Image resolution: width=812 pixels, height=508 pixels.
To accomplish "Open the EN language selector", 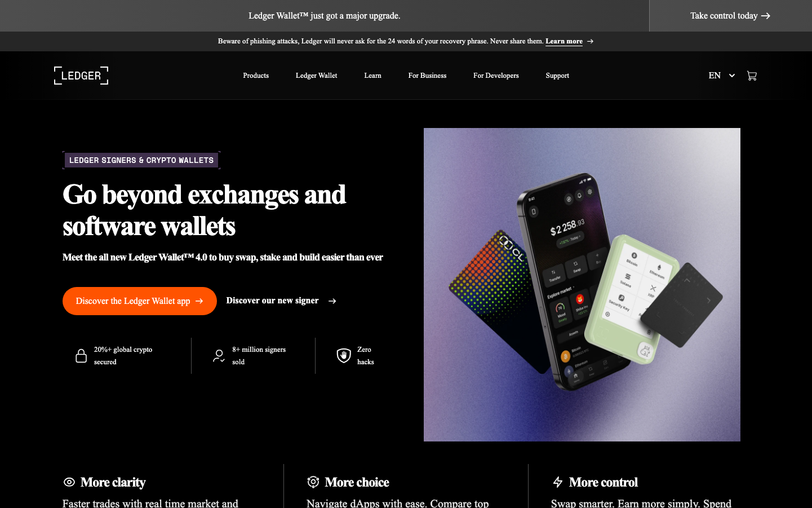I will [722, 76].
